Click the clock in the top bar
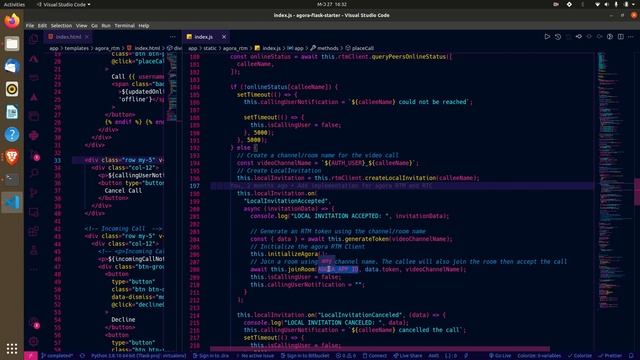This screenshot has width=640, height=360. pyautogui.click(x=332, y=4)
